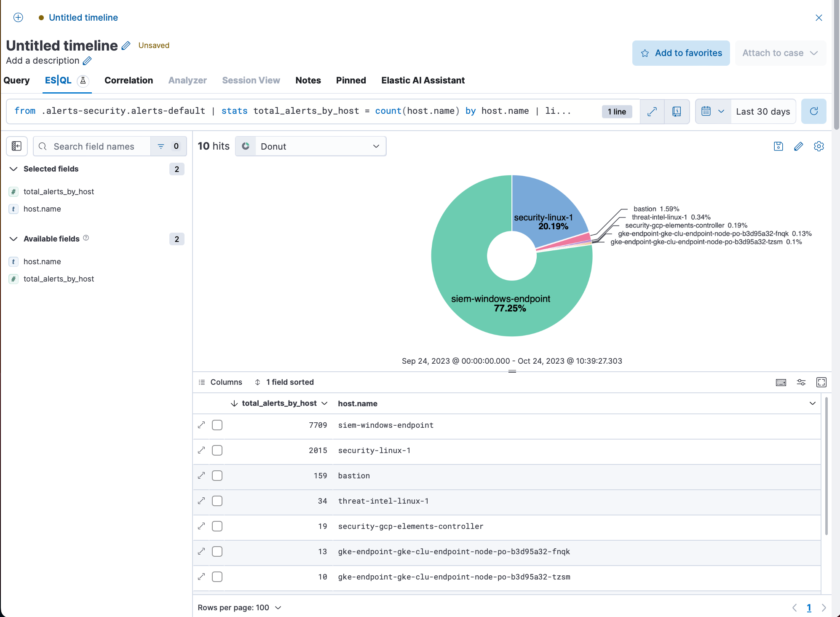This screenshot has width=840, height=617.
Task: Click the chart resize handle
Action: pyautogui.click(x=512, y=371)
